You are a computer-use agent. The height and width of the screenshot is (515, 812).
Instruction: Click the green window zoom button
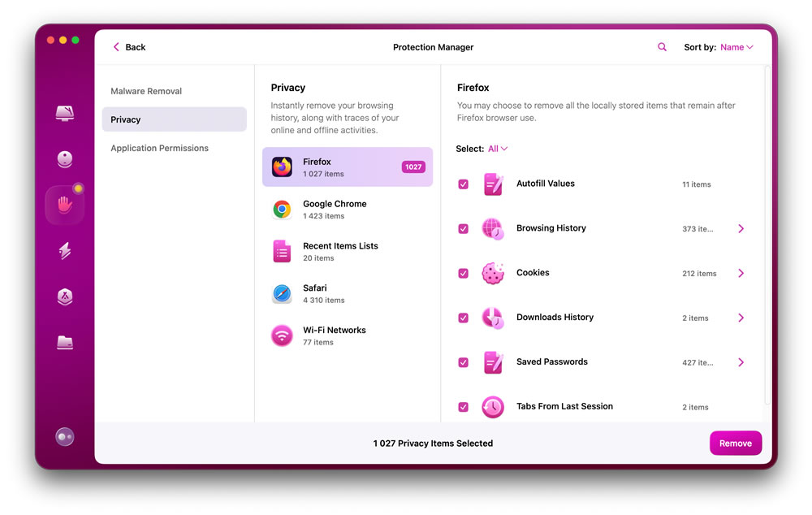(76, 40)
